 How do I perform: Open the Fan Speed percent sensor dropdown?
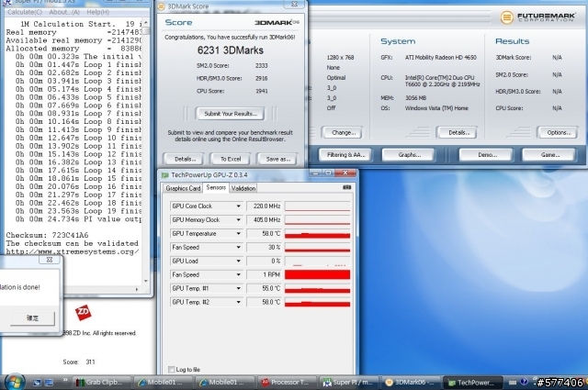[238, 247]
